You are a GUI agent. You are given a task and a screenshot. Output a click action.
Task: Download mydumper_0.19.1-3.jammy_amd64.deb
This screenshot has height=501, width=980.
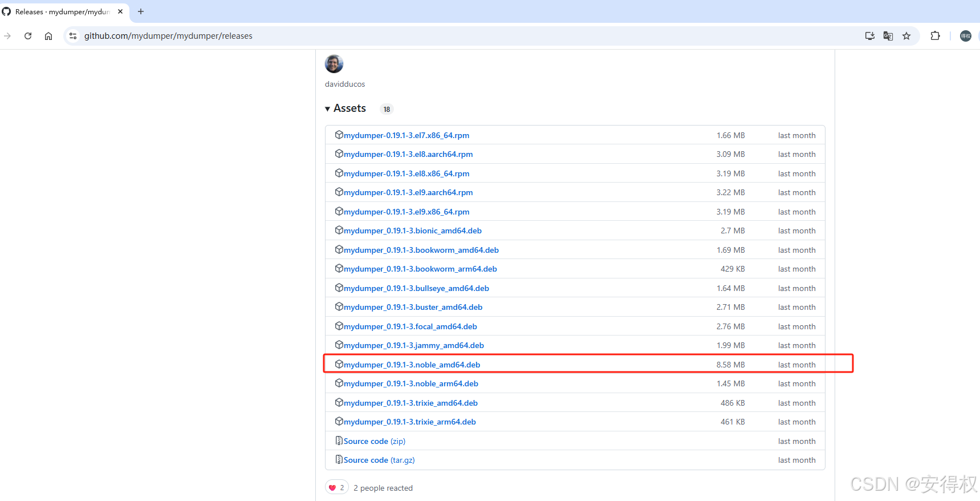pos(414,345)
